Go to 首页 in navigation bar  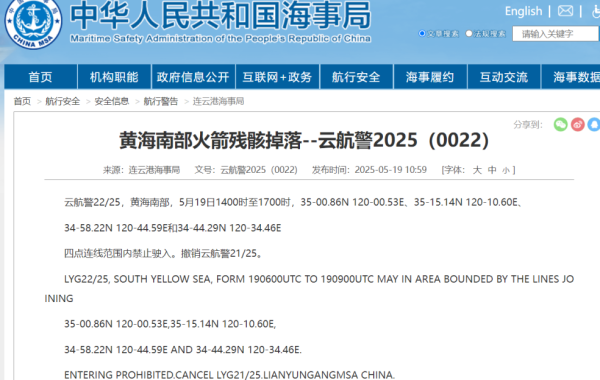click(40, 77)
